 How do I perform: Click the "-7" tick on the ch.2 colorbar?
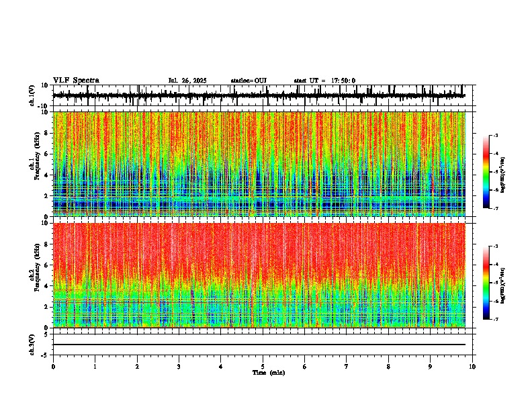496,319
